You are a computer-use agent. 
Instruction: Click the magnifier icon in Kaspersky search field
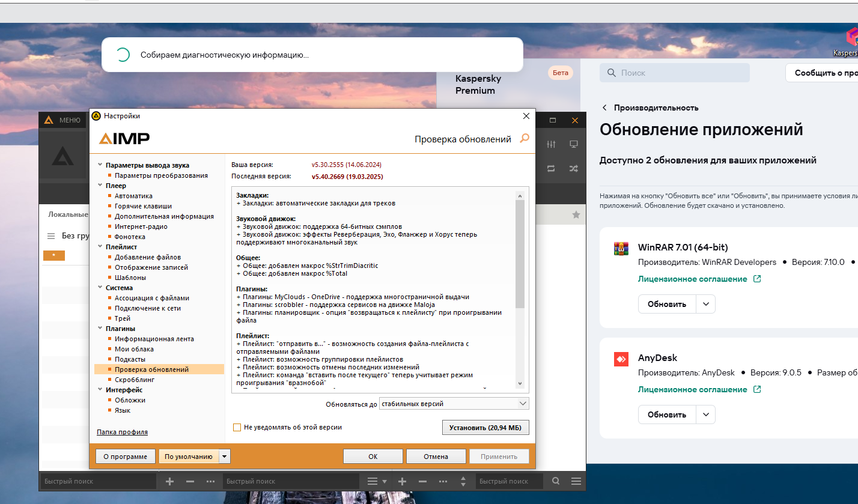coord(612,73)
